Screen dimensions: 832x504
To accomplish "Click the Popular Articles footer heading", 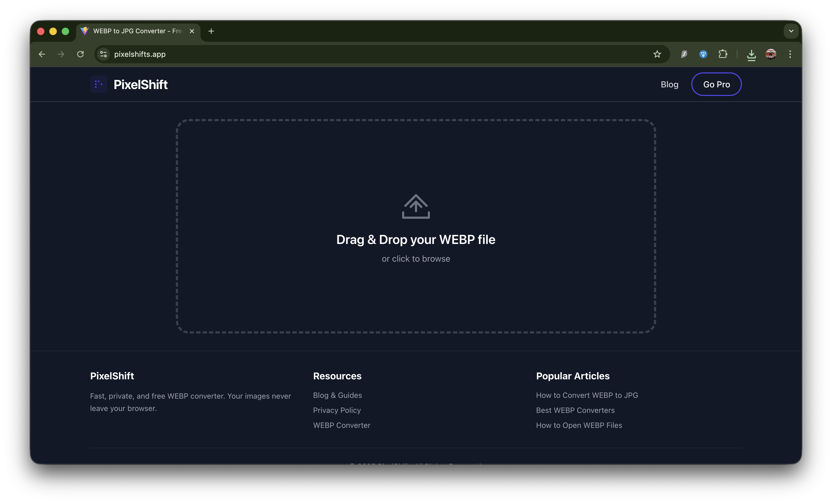I will (x=573, y=376).
